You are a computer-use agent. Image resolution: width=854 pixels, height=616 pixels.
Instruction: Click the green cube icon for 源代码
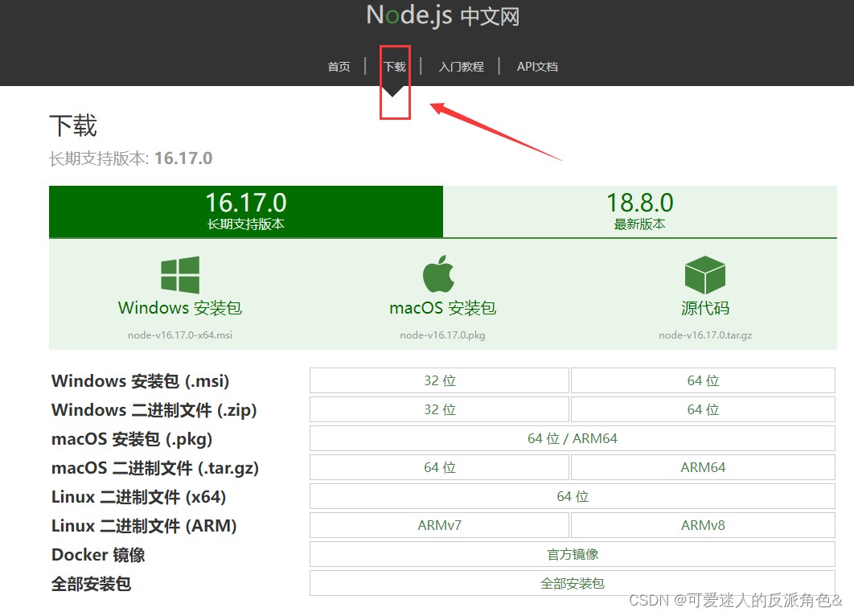(704, 274)
